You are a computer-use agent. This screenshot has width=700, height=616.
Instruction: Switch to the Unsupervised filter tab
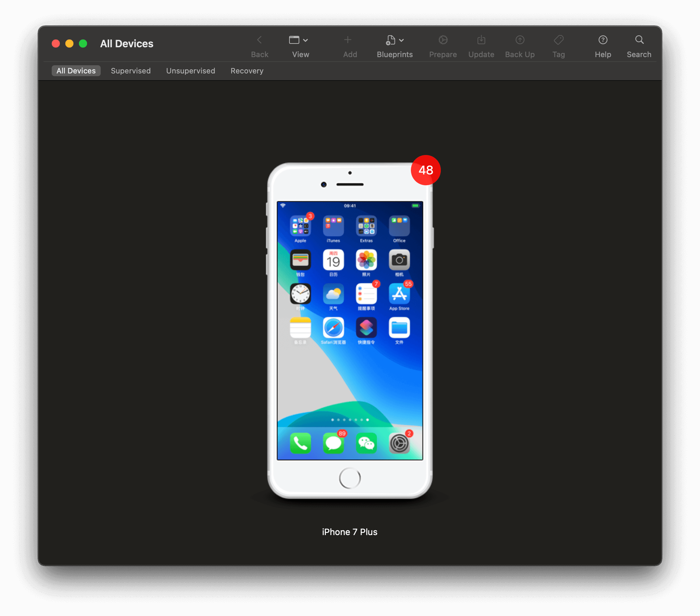pos(190,71)
